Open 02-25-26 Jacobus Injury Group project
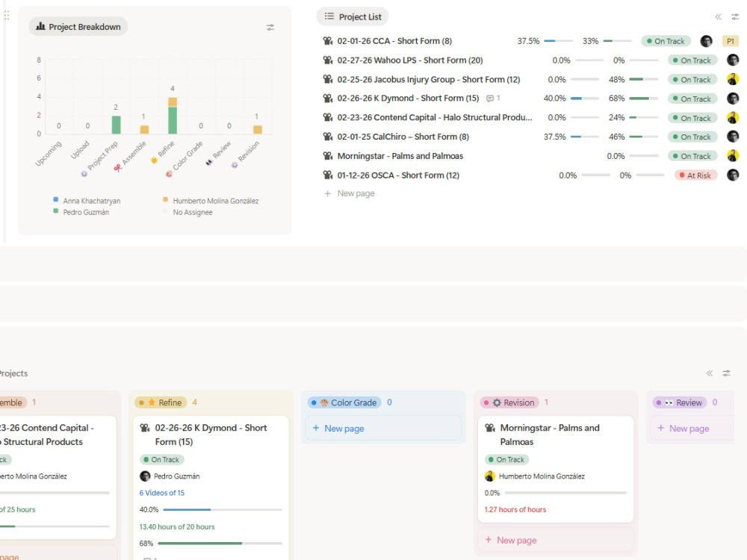The image size is (747, 560). tap(429, 79)
